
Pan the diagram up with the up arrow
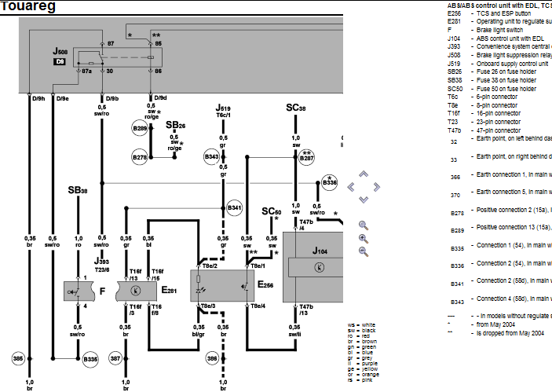pyautogui.click(x=364, y=174)
